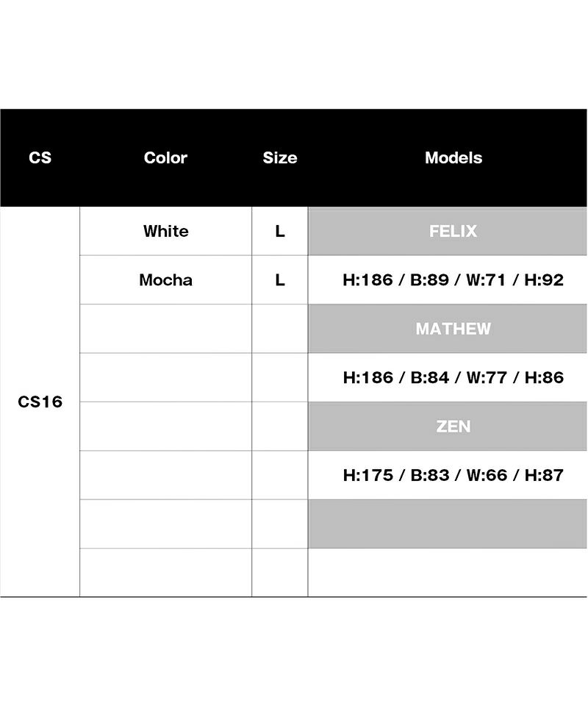
Task: Click the empty gray cell below Zen's measurements
Action: 447,524
